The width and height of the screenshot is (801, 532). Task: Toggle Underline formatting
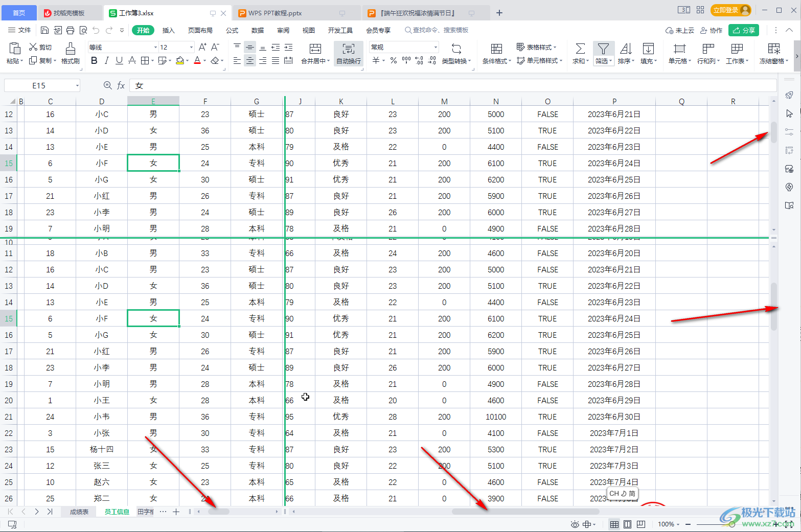coord(119,60)
